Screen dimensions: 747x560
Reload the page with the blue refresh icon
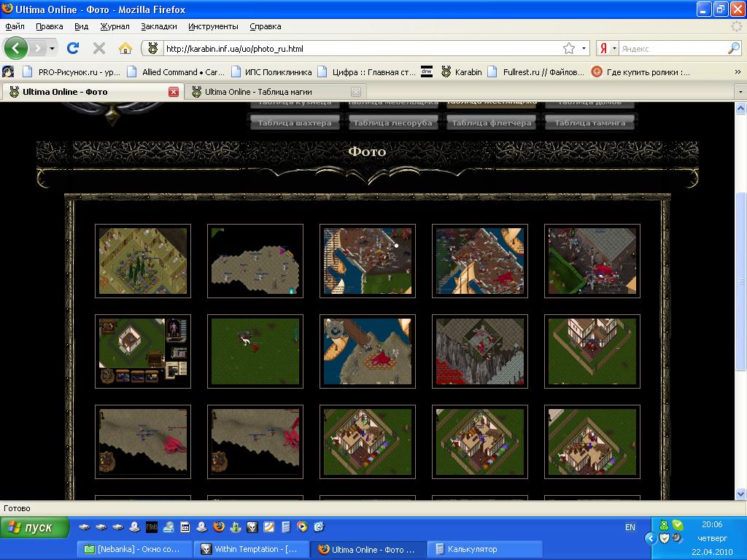tap(73, 48)
